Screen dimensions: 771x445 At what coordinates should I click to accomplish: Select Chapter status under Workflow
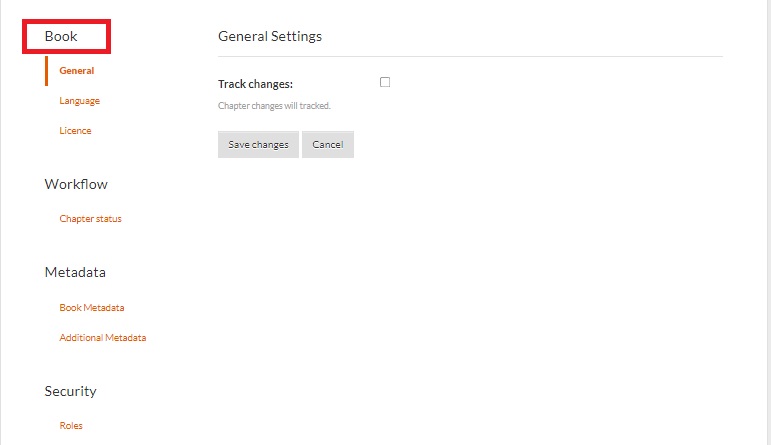(x=90, y=219)
